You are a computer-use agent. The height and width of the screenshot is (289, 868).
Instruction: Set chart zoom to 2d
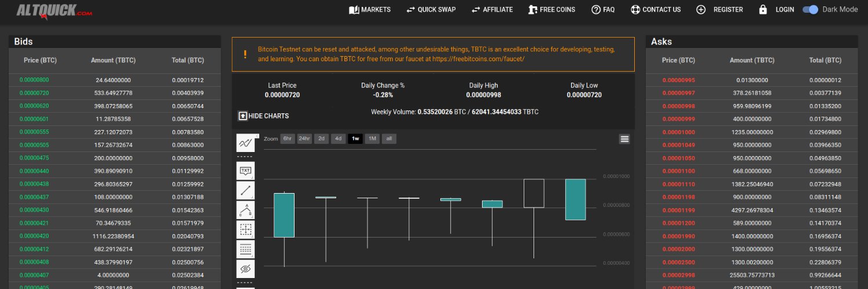coord(321,139)
